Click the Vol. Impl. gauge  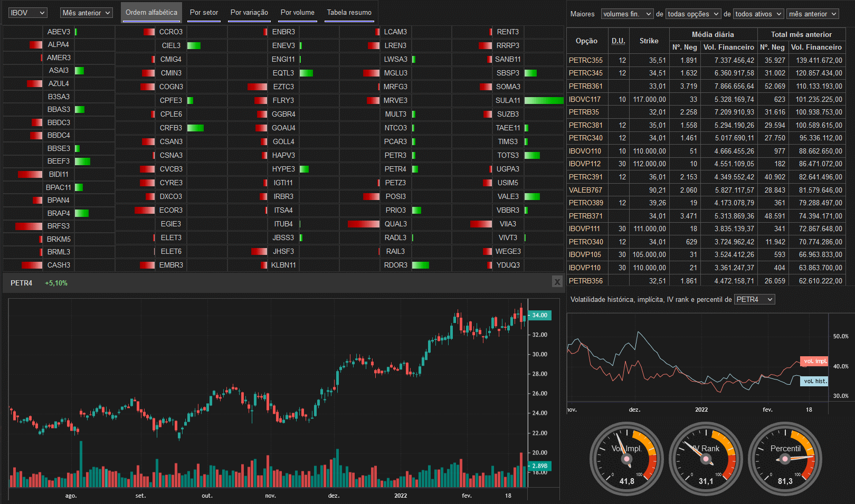pyautogui.click(x=626, y=459)
